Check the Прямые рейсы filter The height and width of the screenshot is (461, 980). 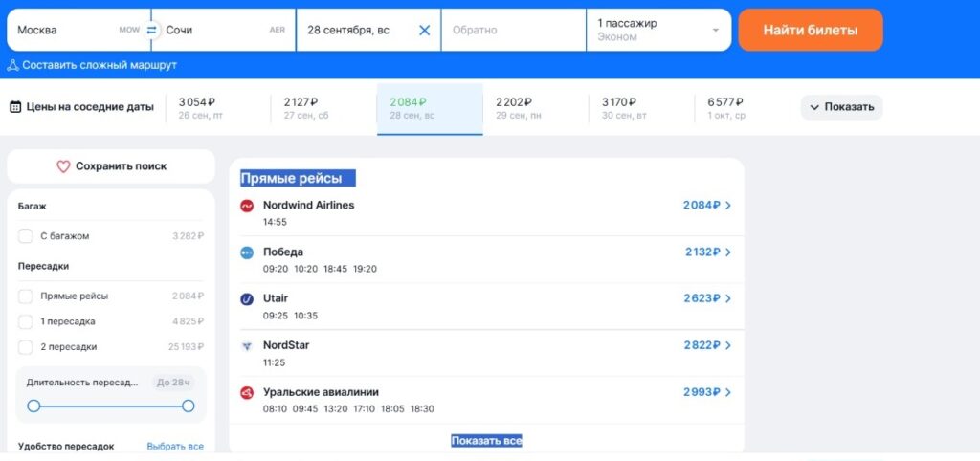click(x=26, y=296)
